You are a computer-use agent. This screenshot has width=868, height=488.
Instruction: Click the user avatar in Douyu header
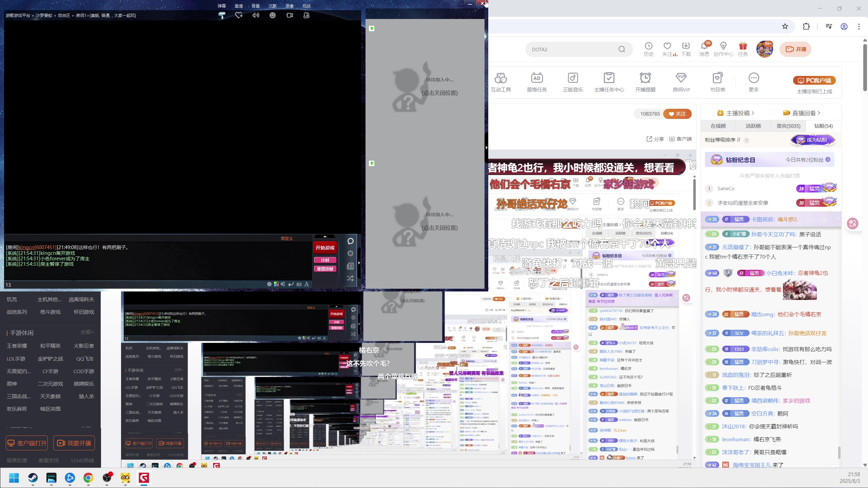click(x=765, y=49)
